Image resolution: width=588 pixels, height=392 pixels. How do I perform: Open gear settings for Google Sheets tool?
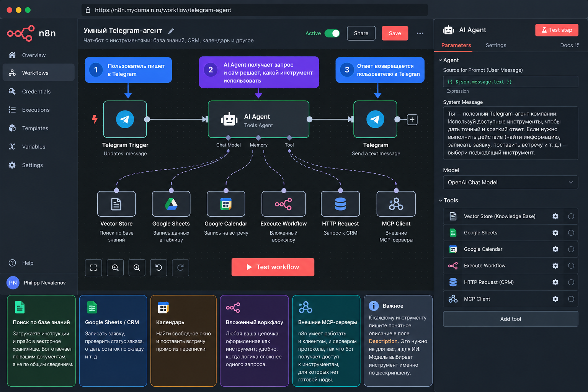pos(555,233)
